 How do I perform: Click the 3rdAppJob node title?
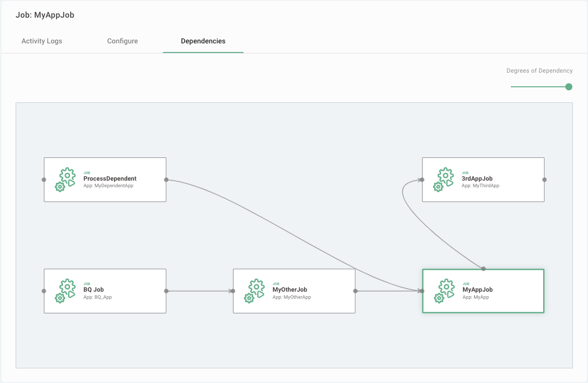[x=477, y=179]
